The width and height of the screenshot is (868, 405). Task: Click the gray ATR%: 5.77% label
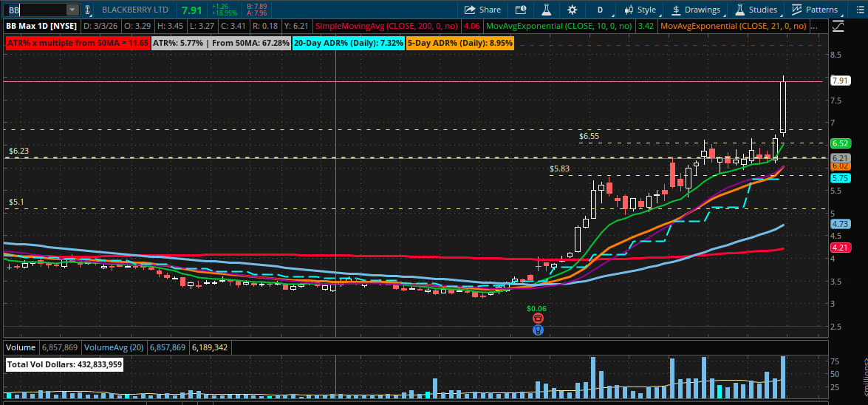(x=222, y=43)
